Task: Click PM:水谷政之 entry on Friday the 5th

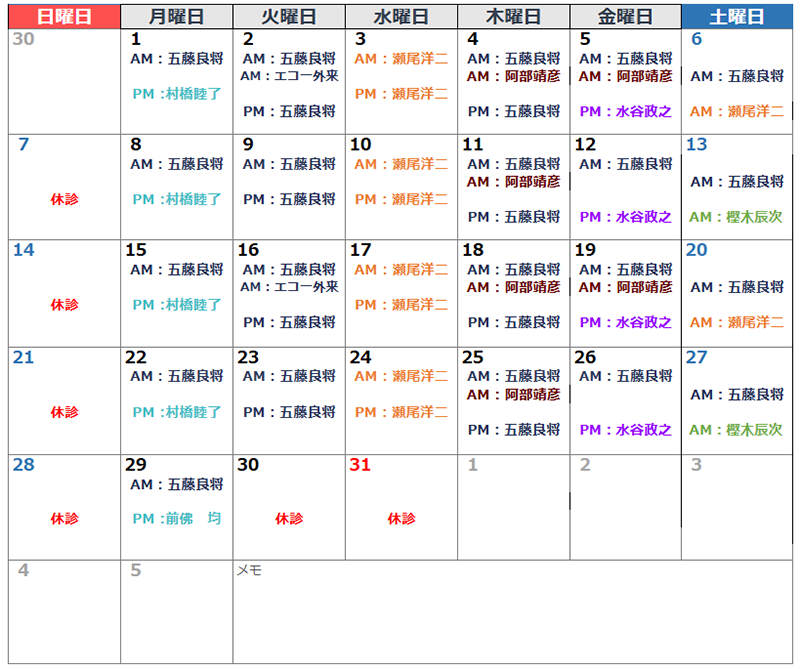Action: tap(625, 112)
